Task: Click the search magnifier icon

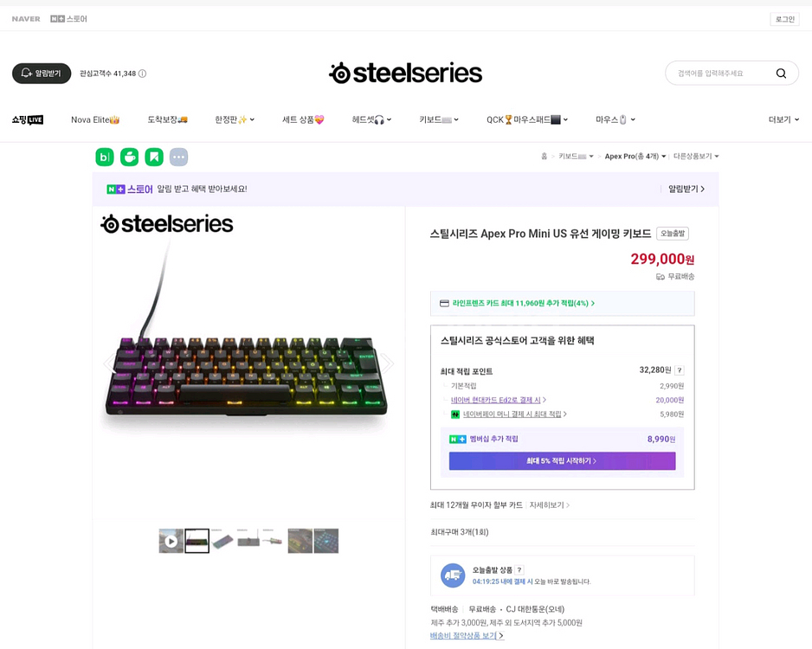Action: tap(781, 74)
